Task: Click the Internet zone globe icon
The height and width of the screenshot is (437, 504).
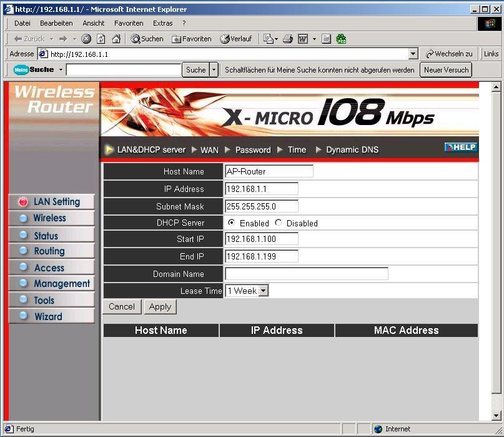Action: (x=378, y=429)
